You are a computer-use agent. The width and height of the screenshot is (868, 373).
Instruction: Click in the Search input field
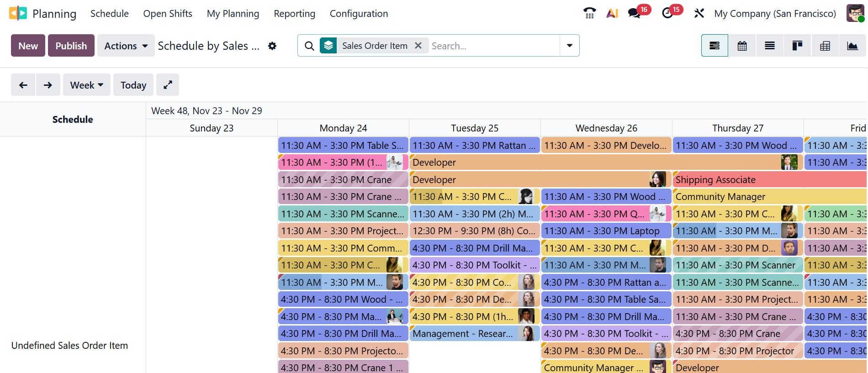[x=493, y=46]
